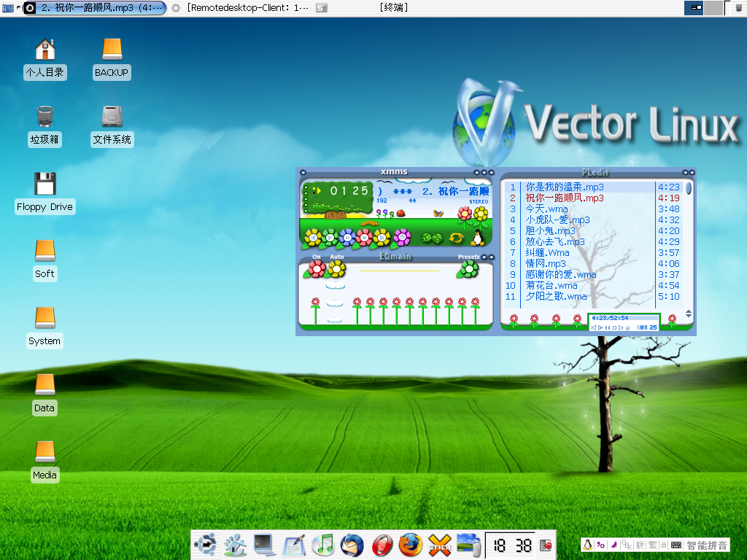Toggle shuffle with the green dice

pyautogui.click(x=432, y=238)
